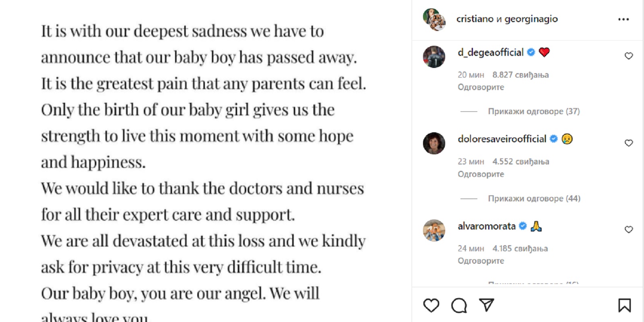Reply to d_degeaofficial's comment
The width and height of the screenshot is (644, 322).
pyautogui.click(x=481, y=87)
